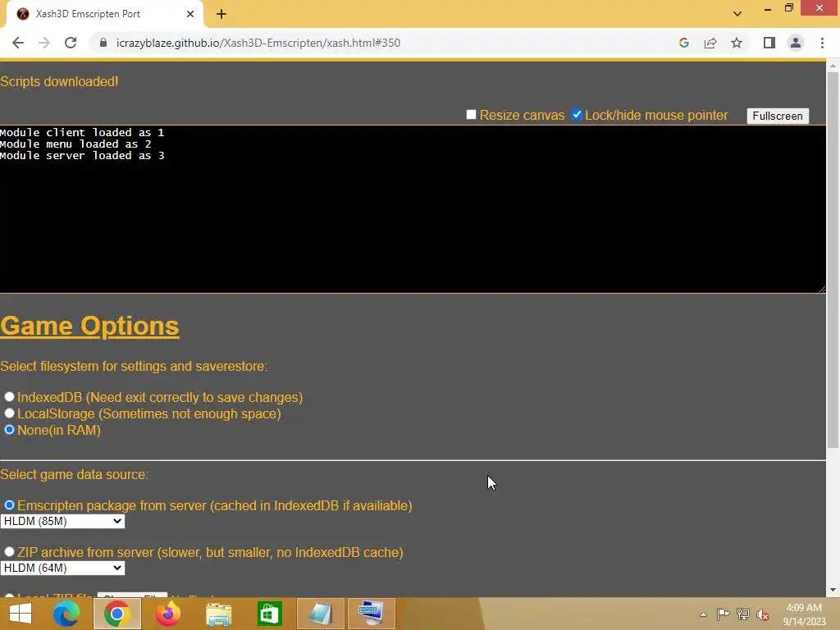Click 'Module server loaded as 3' line

82,156
